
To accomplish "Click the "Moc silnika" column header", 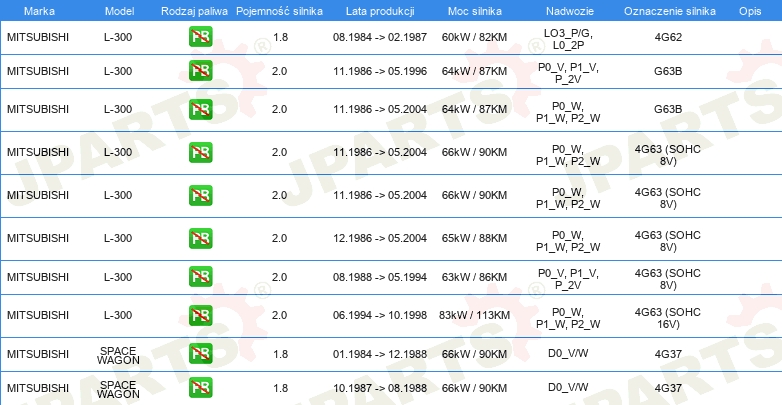I will [475, 11].
